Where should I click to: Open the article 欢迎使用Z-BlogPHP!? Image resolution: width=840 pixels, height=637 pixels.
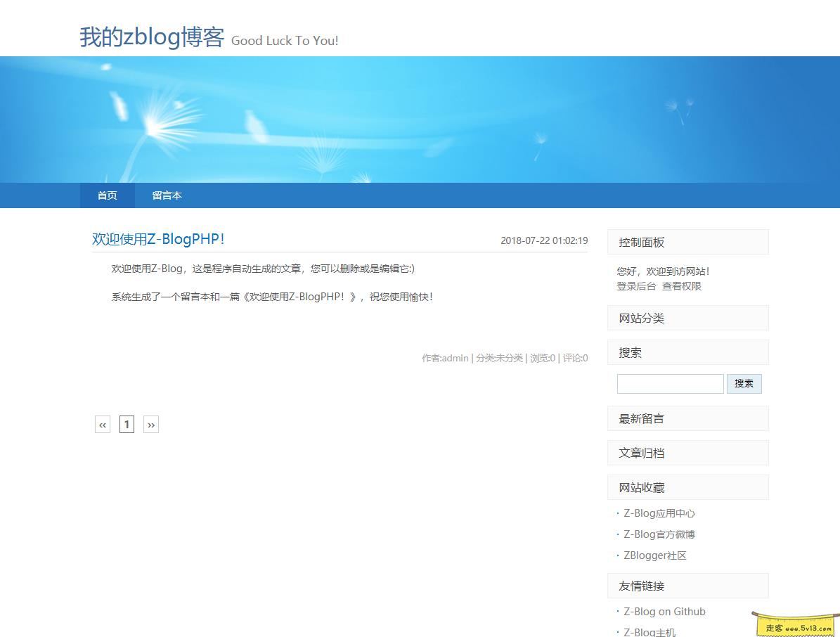[x=156, y=239]
